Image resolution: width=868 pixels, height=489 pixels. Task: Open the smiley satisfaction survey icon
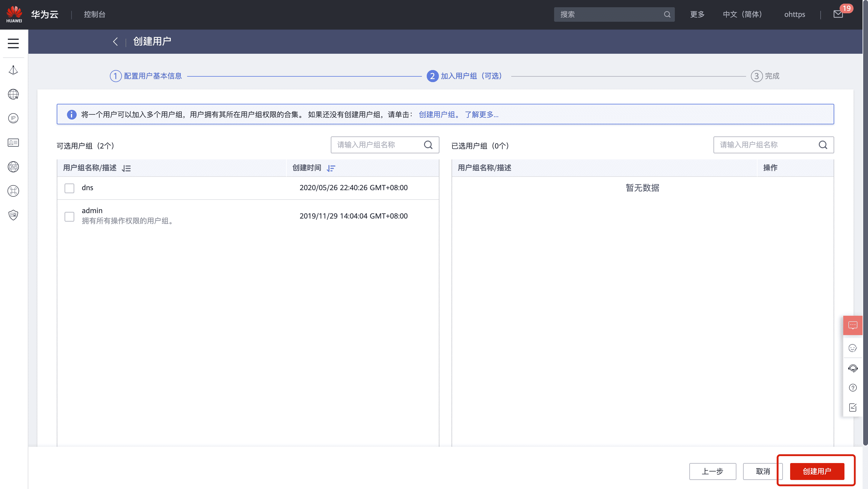pyautogui.click(x=853, y=348)
